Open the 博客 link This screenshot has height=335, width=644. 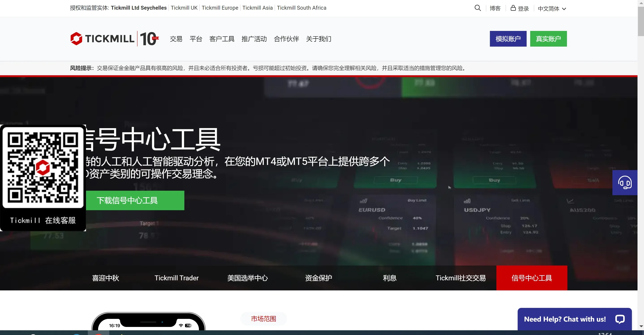tap(495, 8)
